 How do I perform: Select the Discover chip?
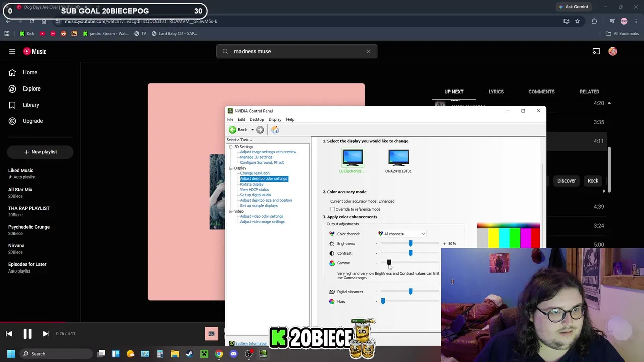point(567,180)
